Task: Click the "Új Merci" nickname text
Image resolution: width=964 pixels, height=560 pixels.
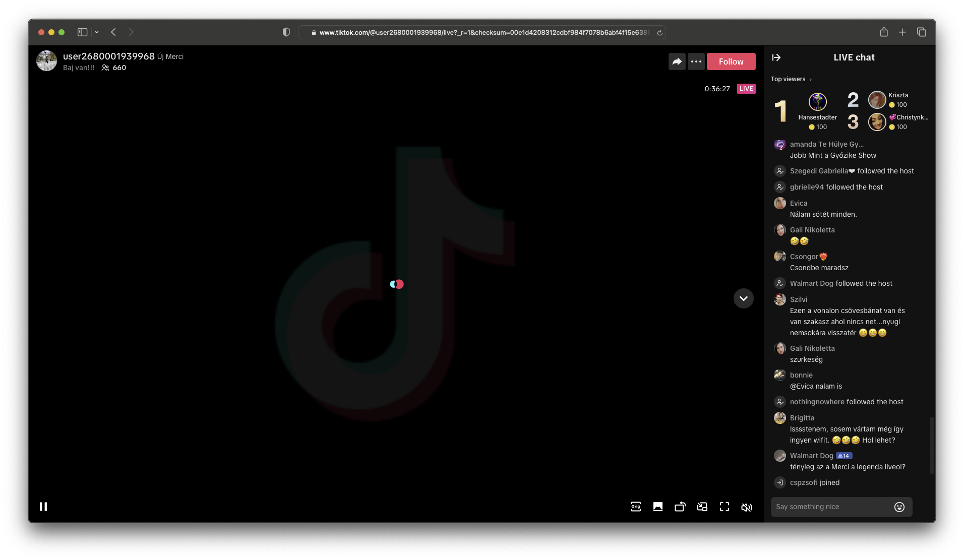Action: point(170,56)
